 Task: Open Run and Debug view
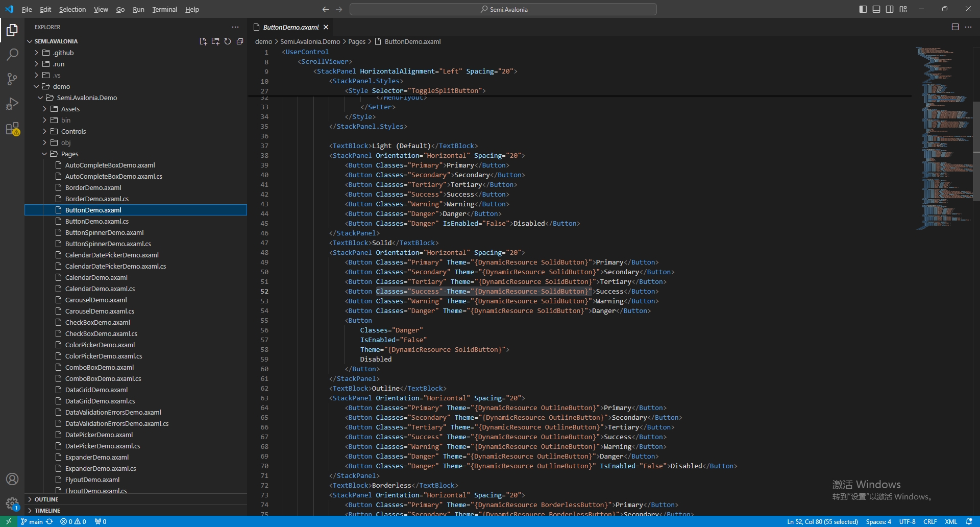click(x=12, y=104)
